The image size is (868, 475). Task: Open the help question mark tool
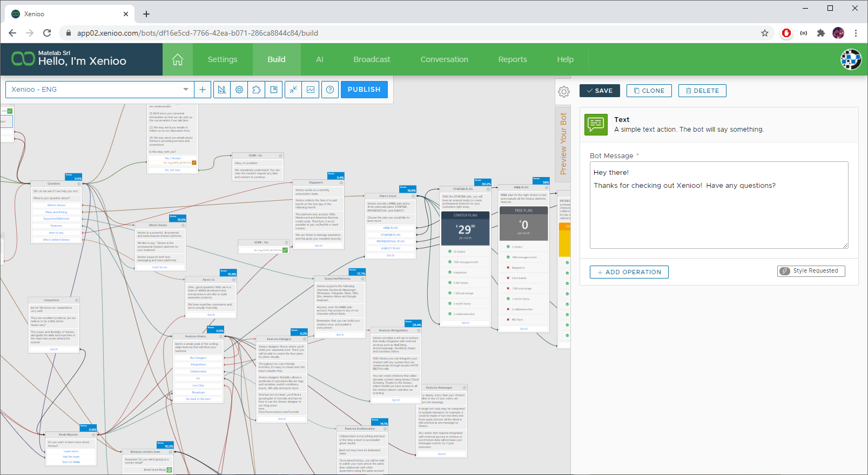coord(330,90)
